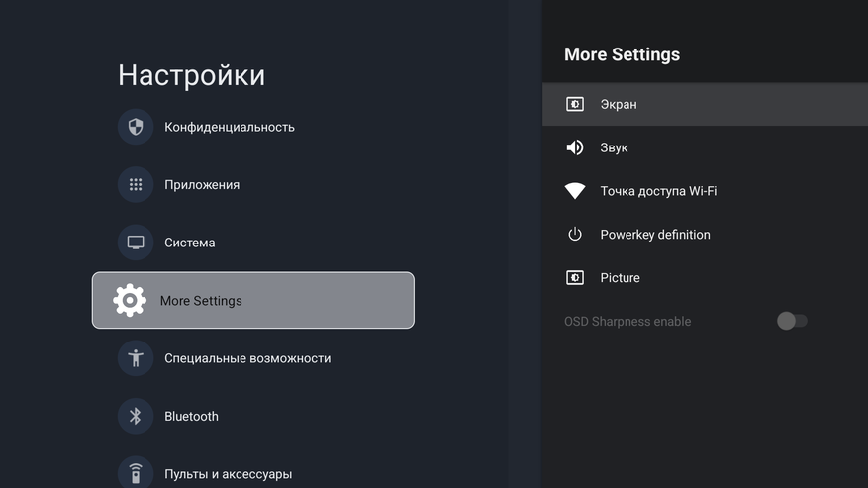Click the grid icon beside Приложения

(136, 185)
